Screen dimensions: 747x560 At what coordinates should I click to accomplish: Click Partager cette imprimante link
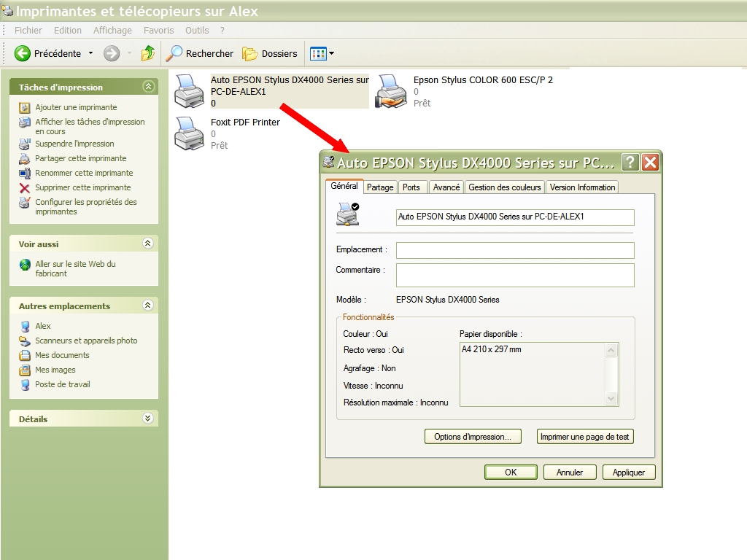(81, 158)
